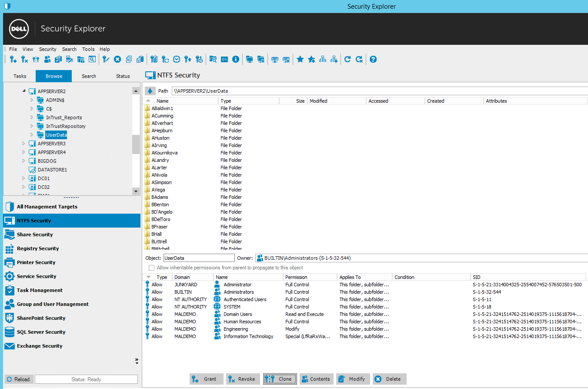This screenshot has width=588, height=389.
Task: Click the star favorites icon in toolbar
Action: pyautogui.click(x=300, y=59)
